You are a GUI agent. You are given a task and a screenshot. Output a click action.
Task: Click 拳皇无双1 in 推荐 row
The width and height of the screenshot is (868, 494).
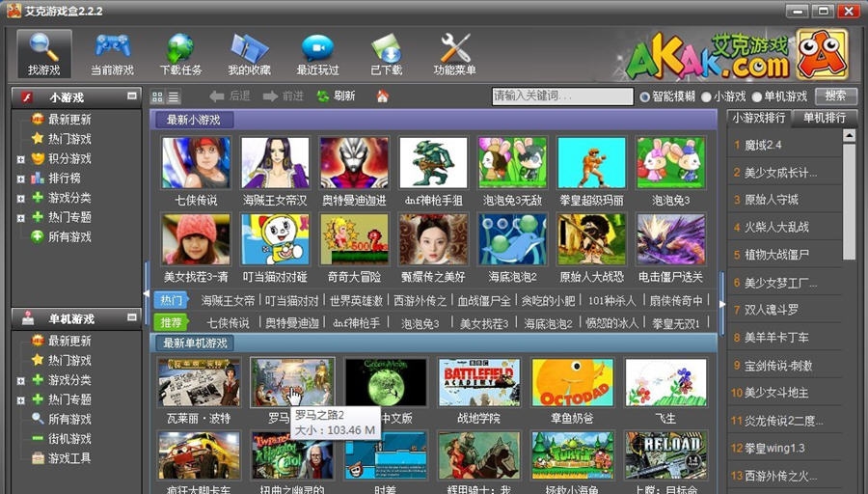[x=675, y=323]
